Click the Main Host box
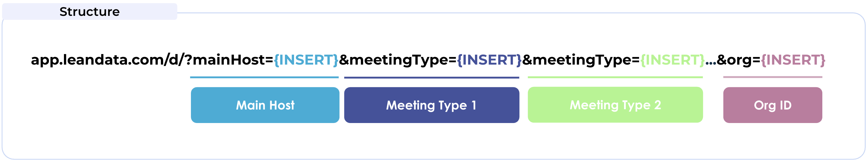868x165 pixels. (265, 105)
